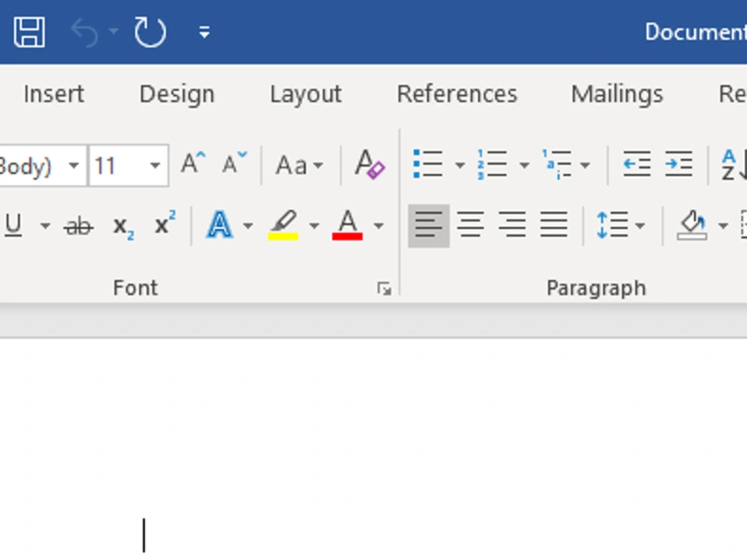This screenshot has height=560, width=747.
Task: Decrease paragraph indent
Action: (x=636, y=164)
